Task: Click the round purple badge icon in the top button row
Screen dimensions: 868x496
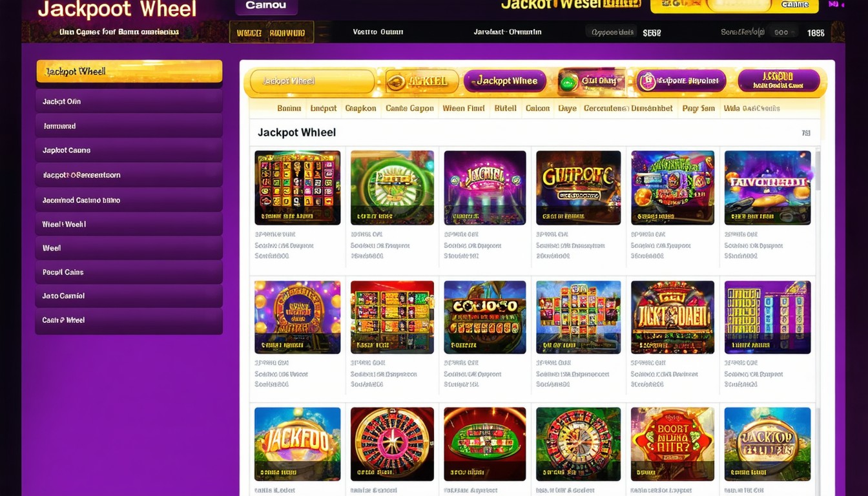Action: pos(646,81)
